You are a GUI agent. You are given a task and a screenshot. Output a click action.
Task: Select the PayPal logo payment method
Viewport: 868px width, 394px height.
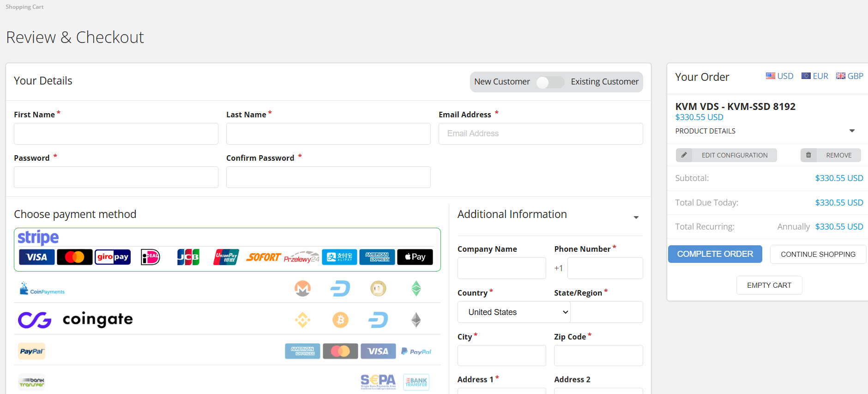(x=31, y=351)
